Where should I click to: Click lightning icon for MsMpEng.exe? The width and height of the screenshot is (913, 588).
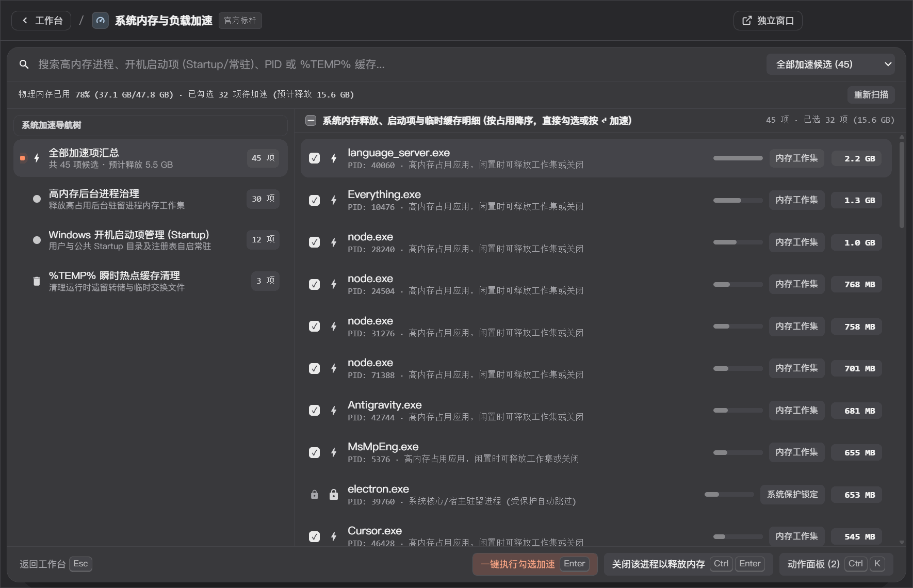point(334,452)
